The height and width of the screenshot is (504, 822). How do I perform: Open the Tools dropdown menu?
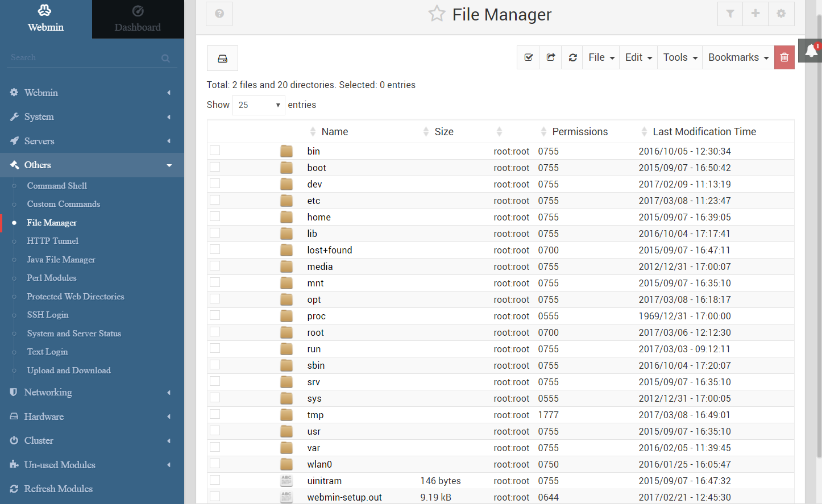point(680,57)
